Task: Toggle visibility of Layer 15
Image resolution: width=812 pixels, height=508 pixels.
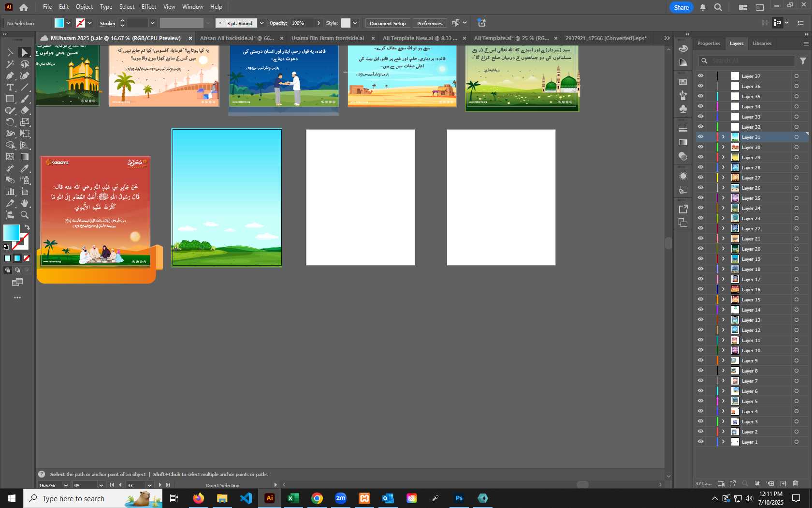Action: pyautogui.click(x=700, y=299)
